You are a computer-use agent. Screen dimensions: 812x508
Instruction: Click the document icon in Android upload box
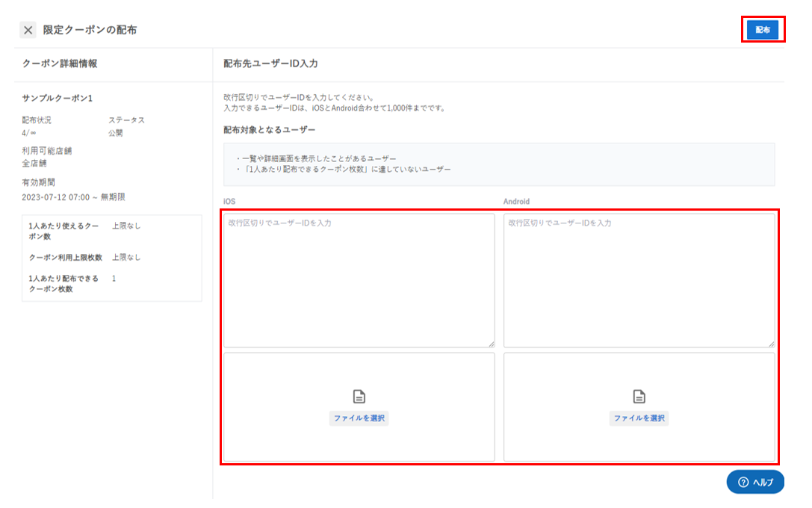[x=639, y=397]
